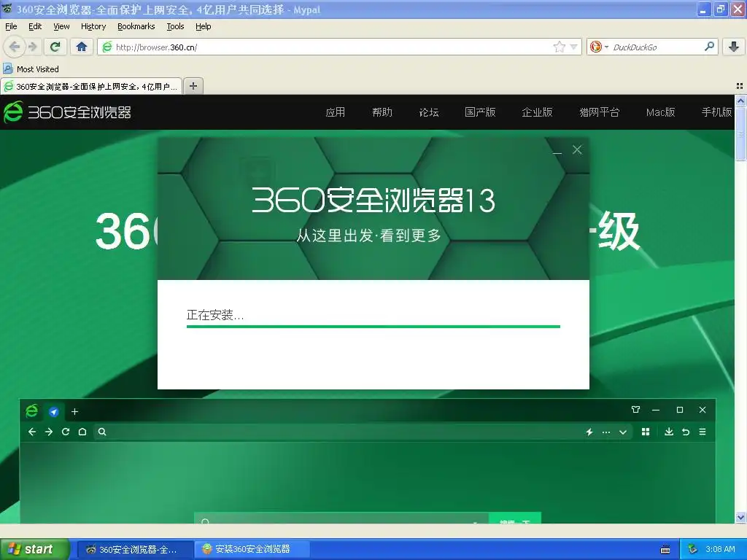Click the three-dots more icon in preview
The image size is (747, 560).
click(606, 432)
